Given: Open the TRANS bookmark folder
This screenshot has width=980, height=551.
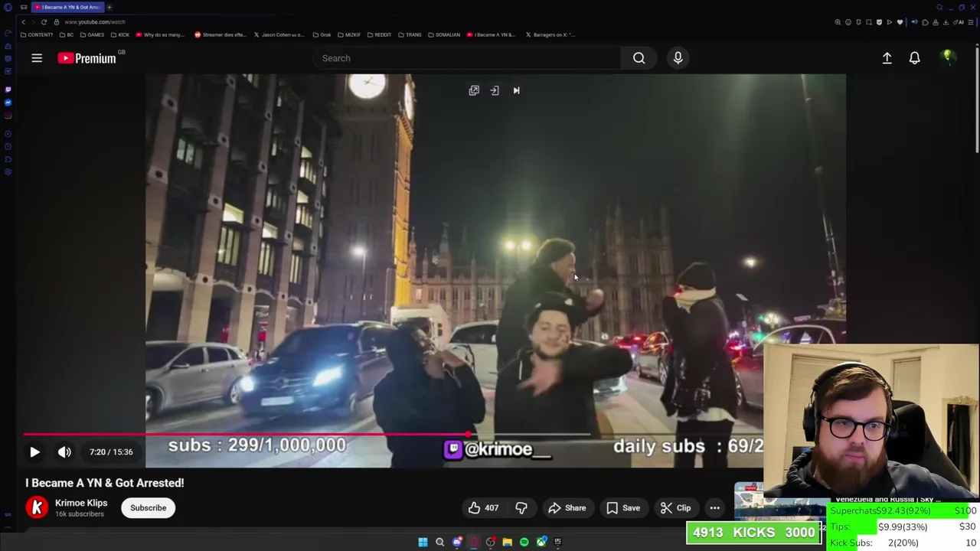Looking at the screenshot, I should tap(410, 34).
